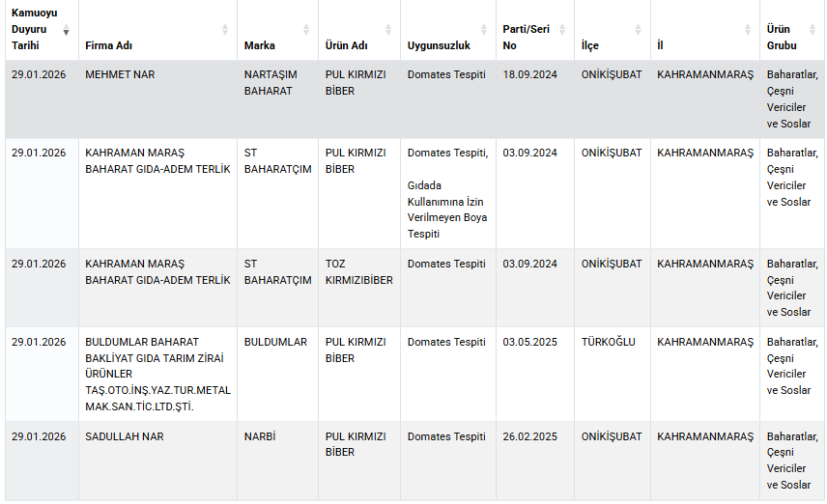This screenshot has width=827, height=504.
Task: Click sort icon beside Ürün Adı
Action: click(x=387, y=30)
